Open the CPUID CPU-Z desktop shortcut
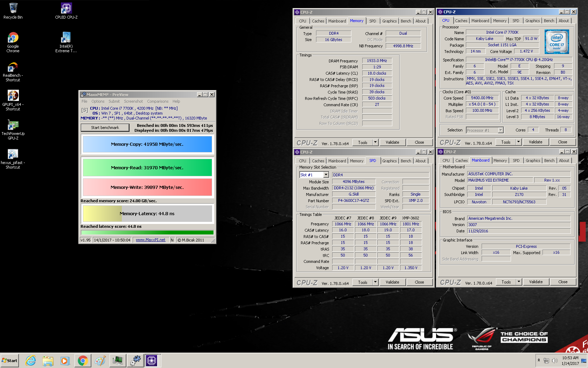 [66, 11]
